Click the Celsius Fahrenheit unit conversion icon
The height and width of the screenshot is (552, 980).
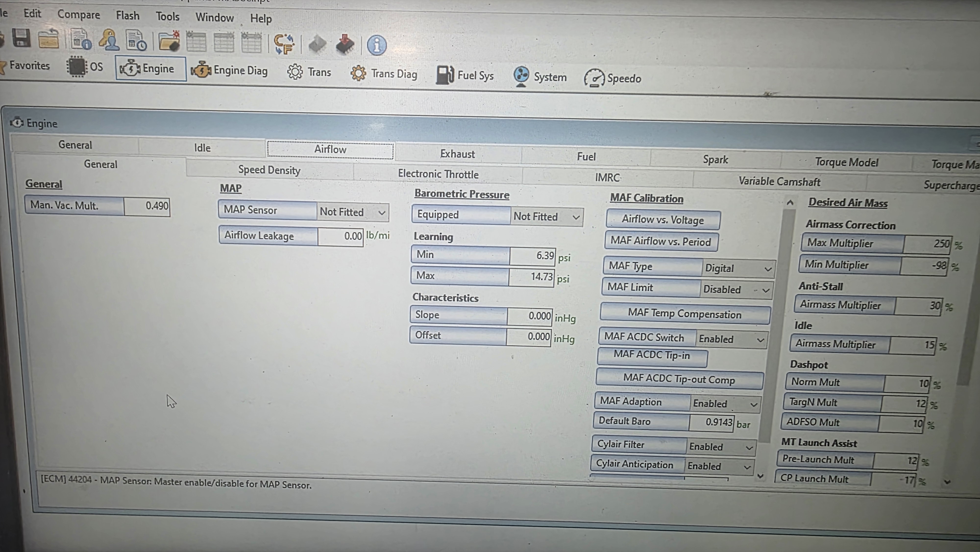tap(284, 44)
